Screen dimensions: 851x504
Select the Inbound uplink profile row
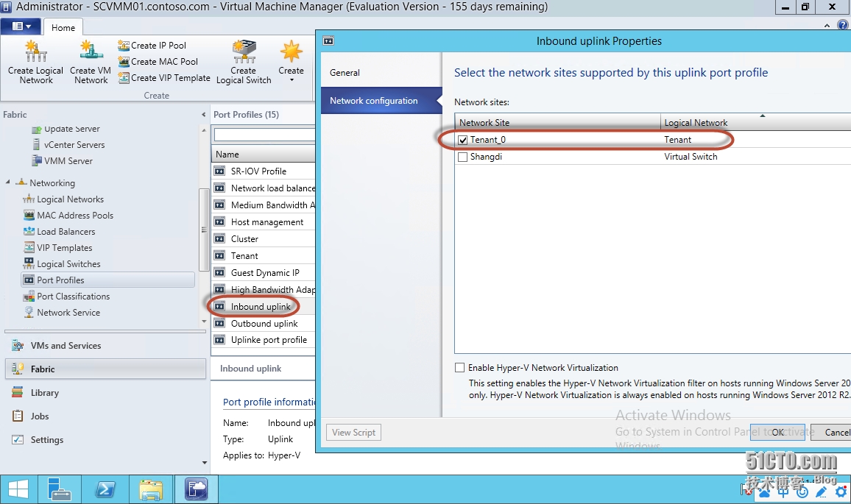[264, 307]
